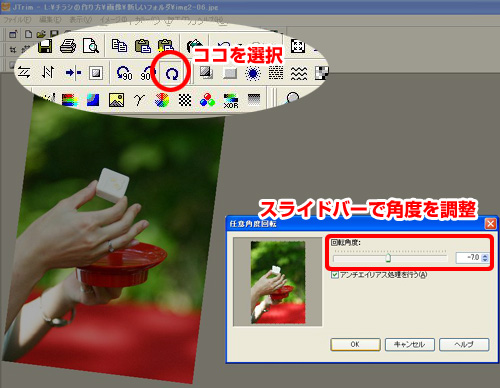The height and width of the screenshot is (388, 500).
Task: Click the preview thumbnail in rotation dialog
Action: [x=278, y=282]
